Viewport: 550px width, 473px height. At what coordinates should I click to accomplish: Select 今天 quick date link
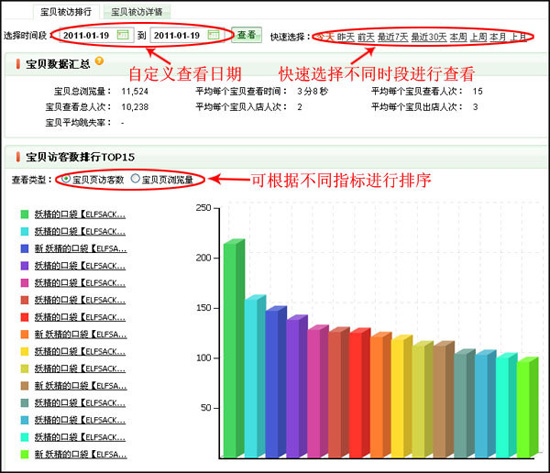(x=325, y=37)
